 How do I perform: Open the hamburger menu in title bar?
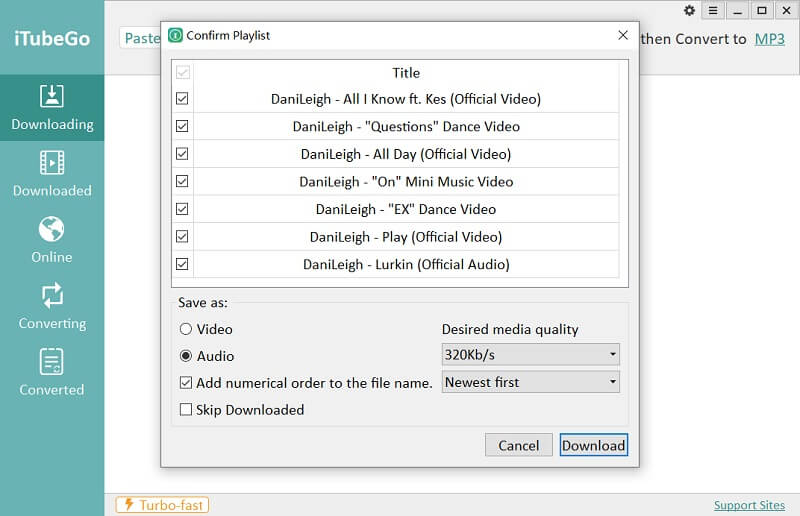click(713, 10)
